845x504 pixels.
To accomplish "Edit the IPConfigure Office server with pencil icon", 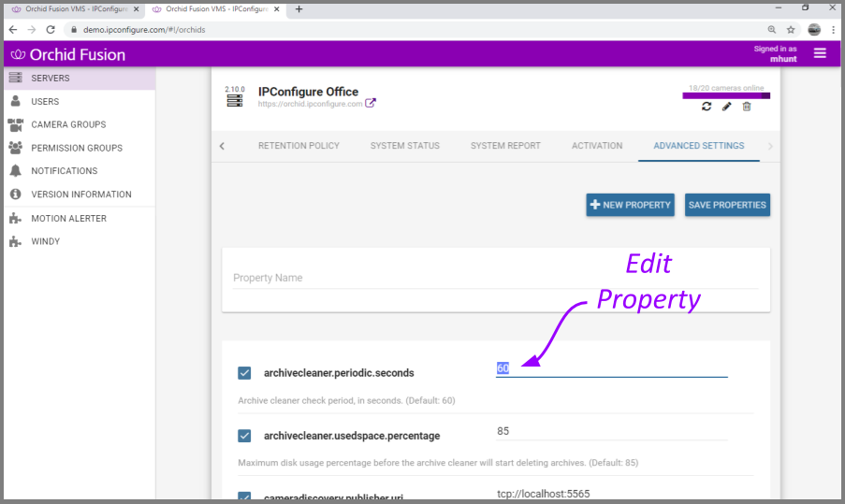I will point(726,107).
